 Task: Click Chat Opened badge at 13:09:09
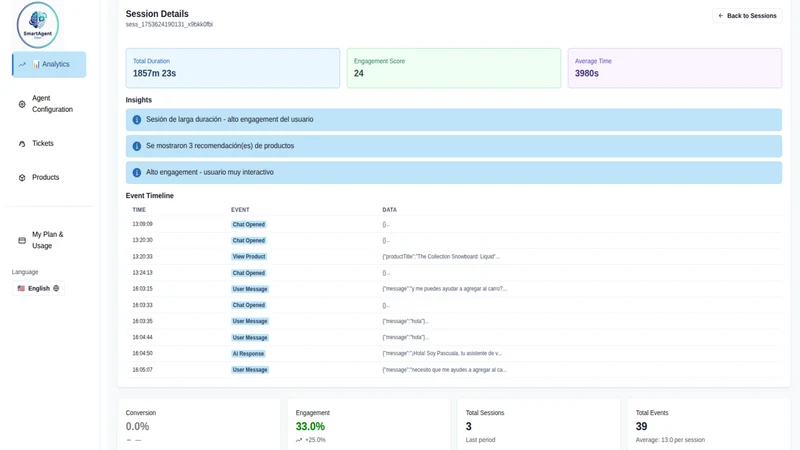point(248,224)
